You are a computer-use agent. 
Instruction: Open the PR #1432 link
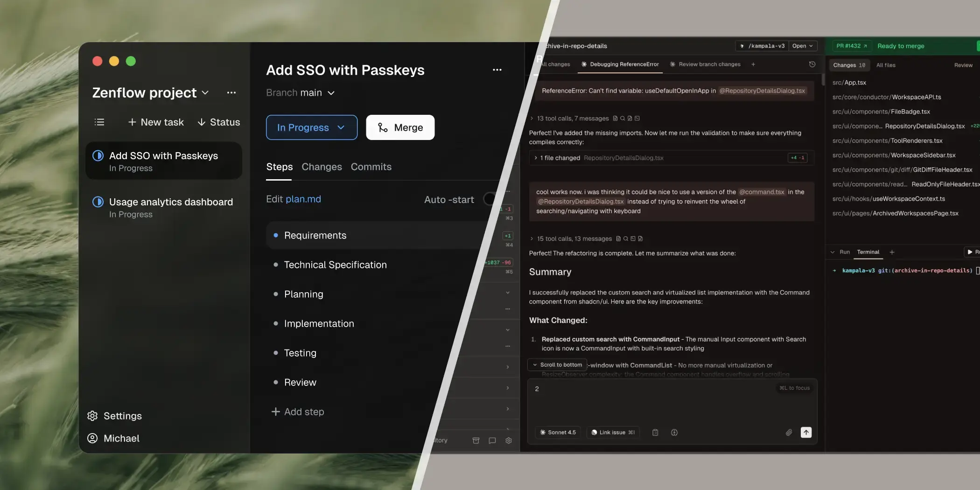[852, 46]
